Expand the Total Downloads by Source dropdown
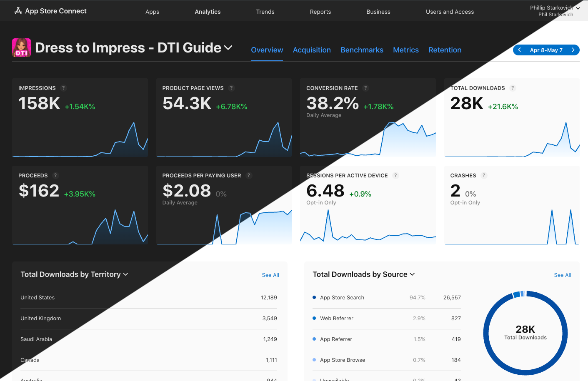This screenshot has width=588, height=381. tap(412, 274)
